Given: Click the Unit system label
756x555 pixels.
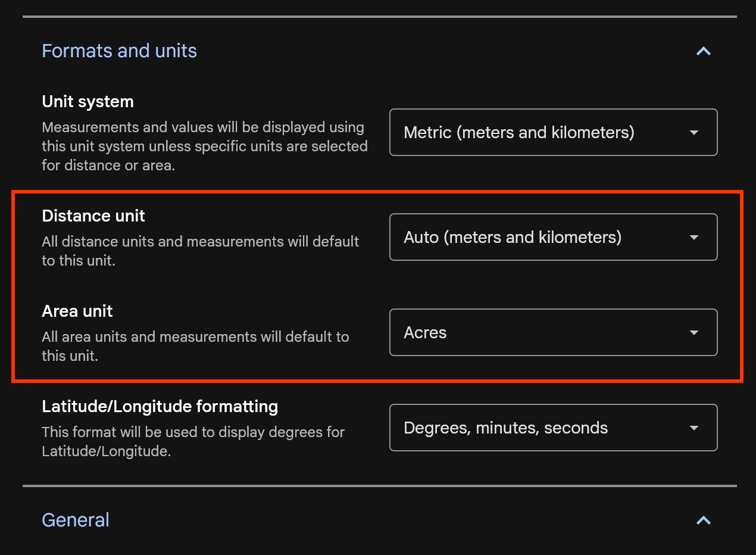Looking at the screenshot, I should pos(88,102).
